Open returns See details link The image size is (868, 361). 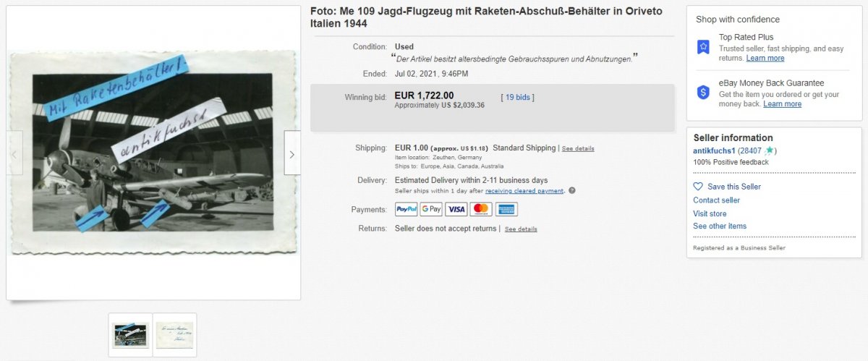point(521,229)
